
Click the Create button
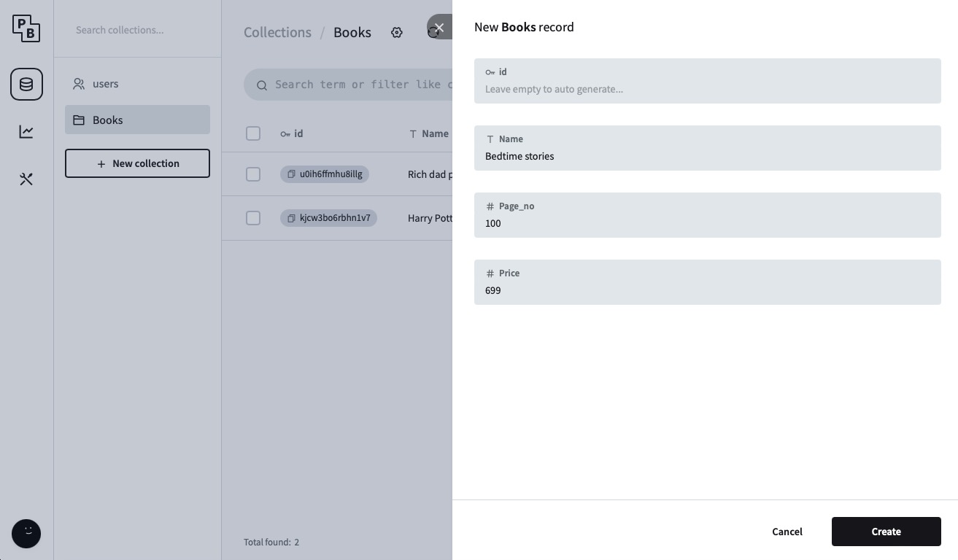coord(886,532)
